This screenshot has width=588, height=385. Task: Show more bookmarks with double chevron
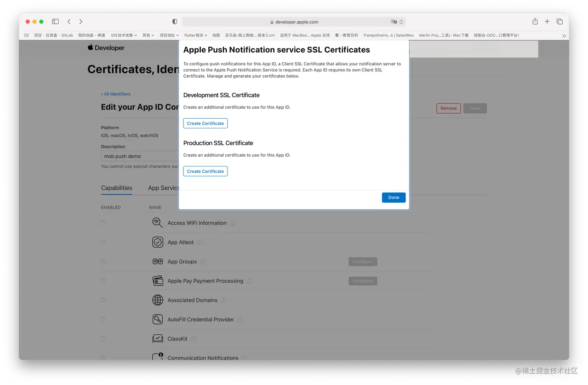tap(564, 35)
